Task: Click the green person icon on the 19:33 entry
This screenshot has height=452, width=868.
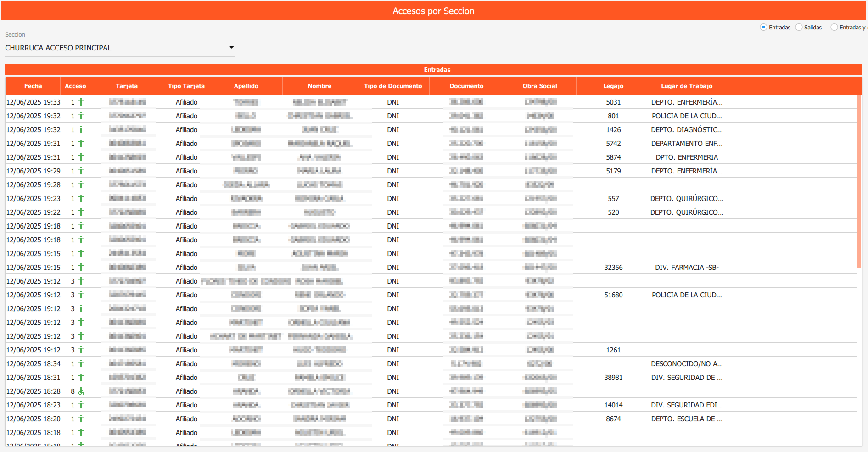Action: pos(81,102)
